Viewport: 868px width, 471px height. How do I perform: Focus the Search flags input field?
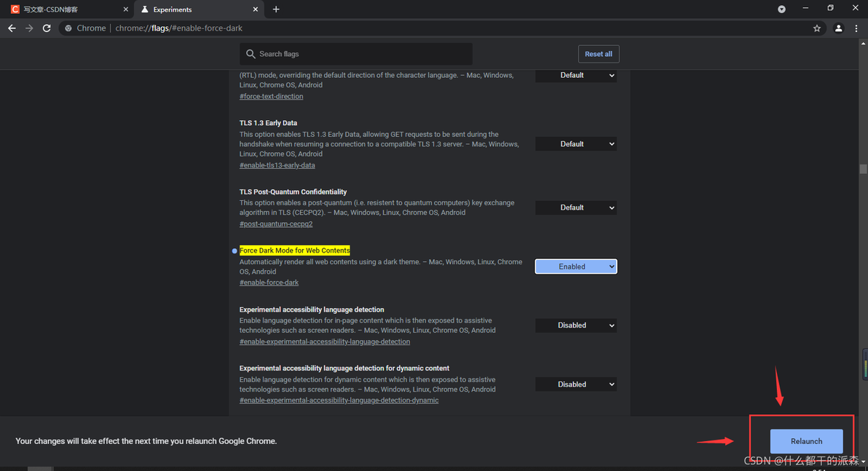[356, 54]
